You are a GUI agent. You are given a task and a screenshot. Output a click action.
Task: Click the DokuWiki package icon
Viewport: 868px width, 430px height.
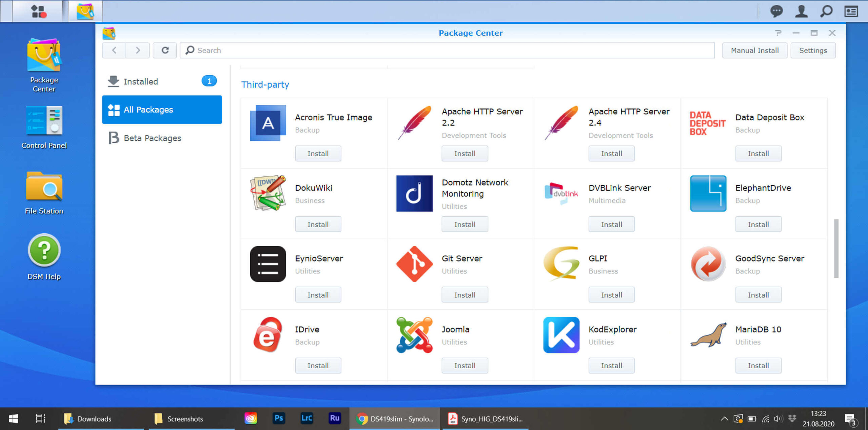(x=268, y=193)
